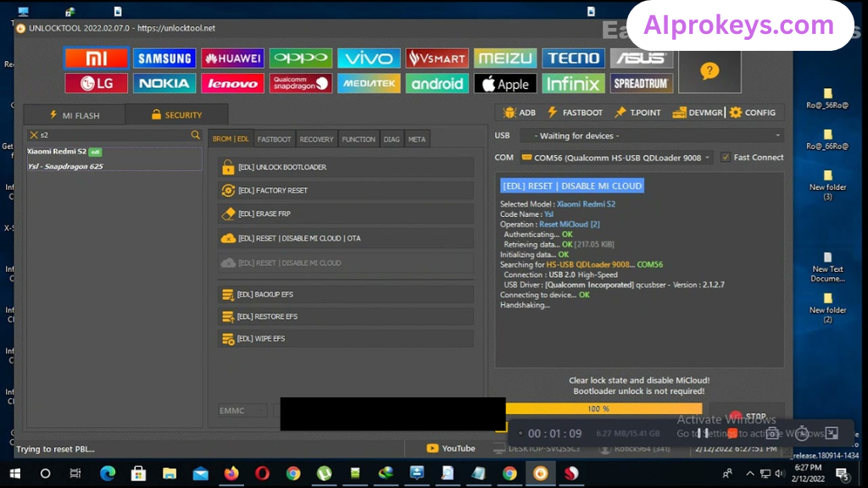Select the Mi (Xiaomi) brand icon

(x=97, y=58)
